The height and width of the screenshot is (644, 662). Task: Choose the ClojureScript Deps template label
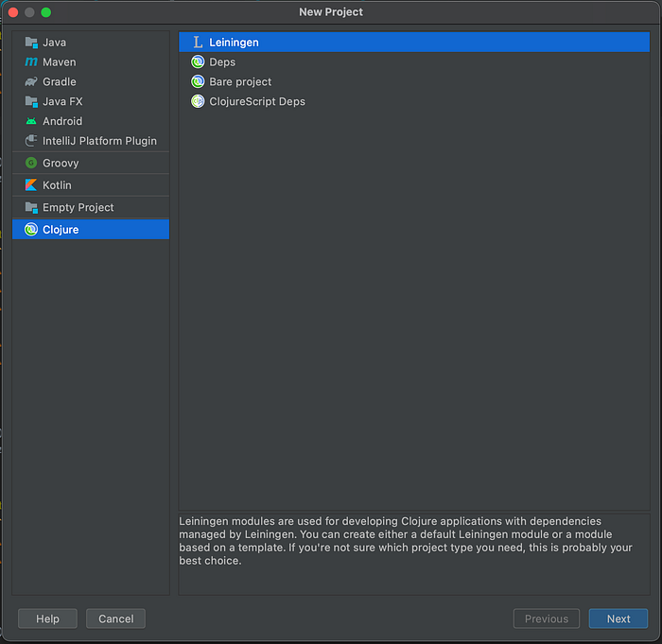pyautogui.click(x=257, y=102)
